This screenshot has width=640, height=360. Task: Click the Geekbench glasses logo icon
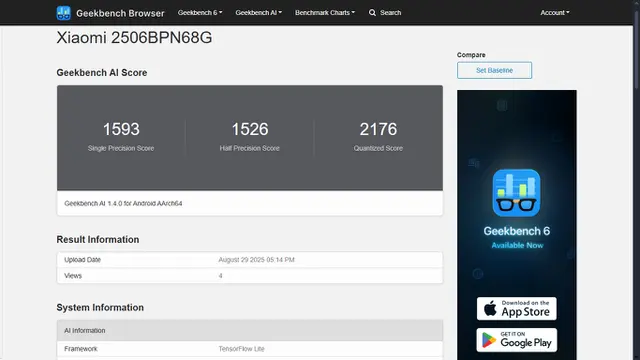coord(63,13)
